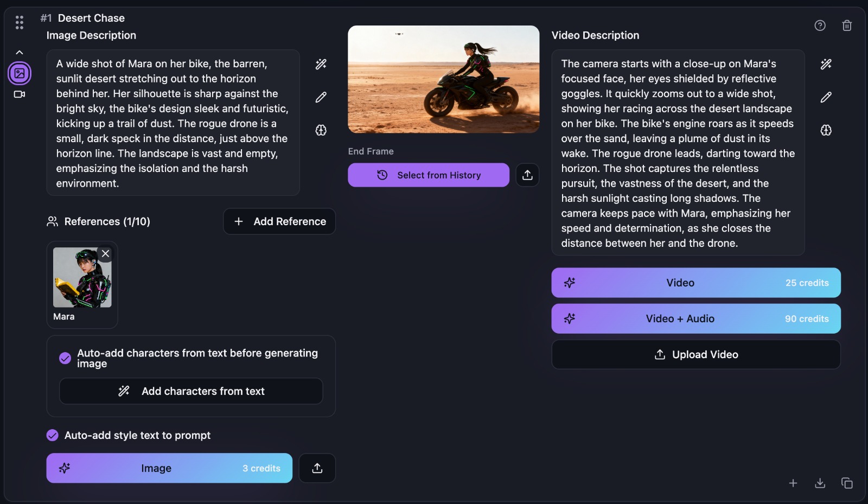Switch to video mode camera icon in sidebar
Screen dimensions: 868x504
[20, 94]
